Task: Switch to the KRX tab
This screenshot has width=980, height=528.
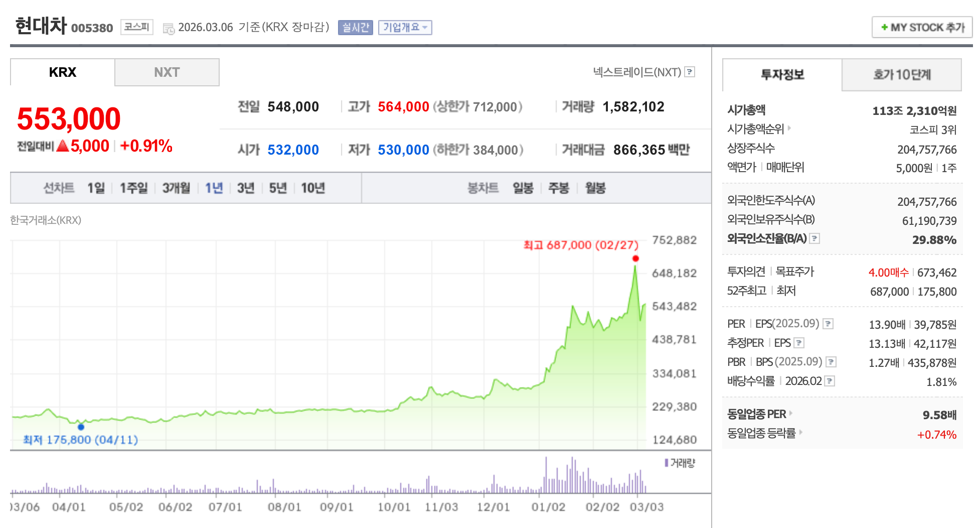Action: click(63, 72)
